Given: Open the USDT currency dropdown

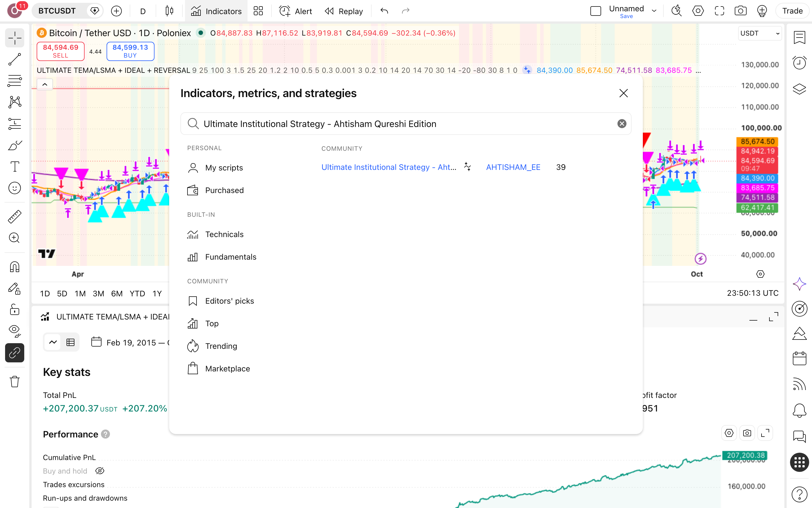Looking at the screenshot, I should point(760,33).
